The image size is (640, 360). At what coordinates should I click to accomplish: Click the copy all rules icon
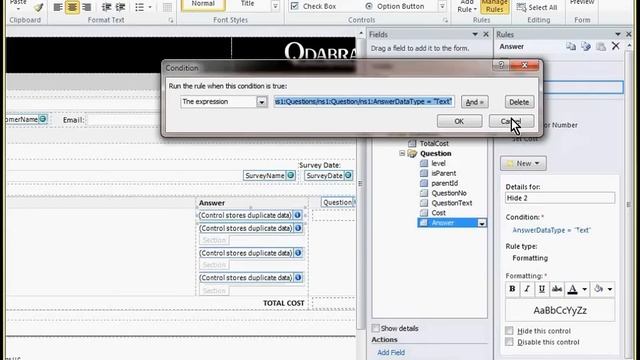tap(586, 47)
